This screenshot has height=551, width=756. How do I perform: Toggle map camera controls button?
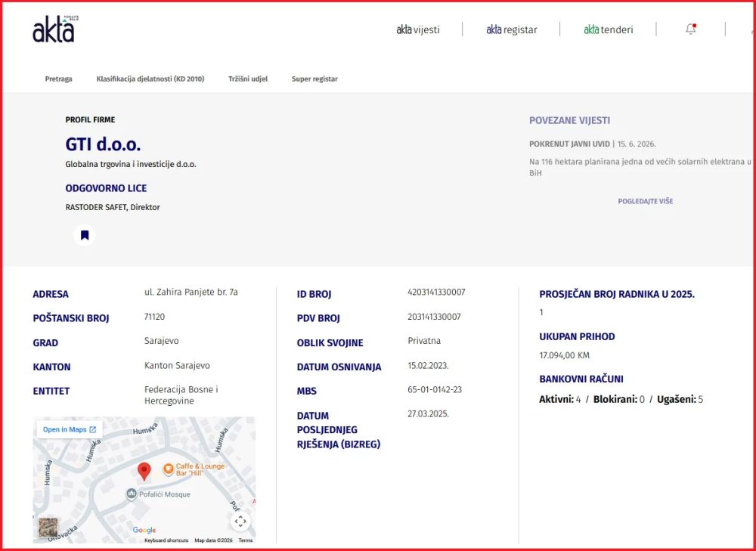coord(240,521)
